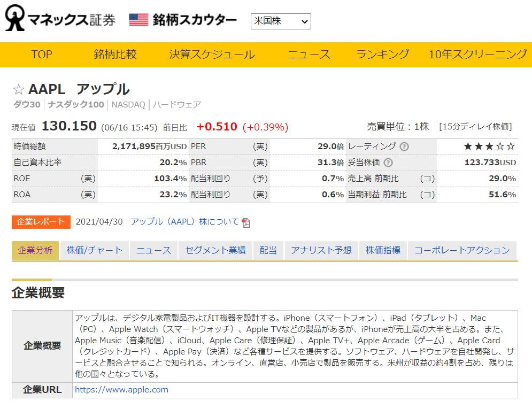Open the ニュース item in the yellow navigation bar

pyautogui.click(x=309, y=55)
